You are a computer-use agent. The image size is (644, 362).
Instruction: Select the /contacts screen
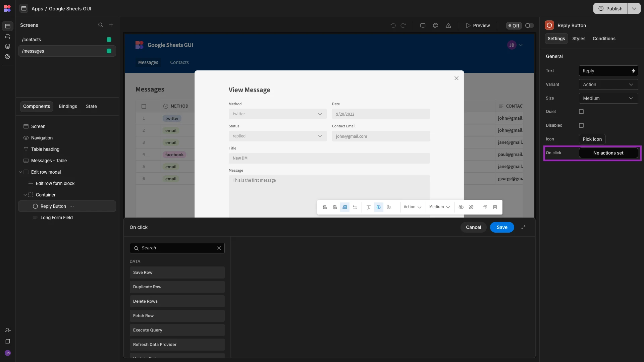[x=67, y=40]
